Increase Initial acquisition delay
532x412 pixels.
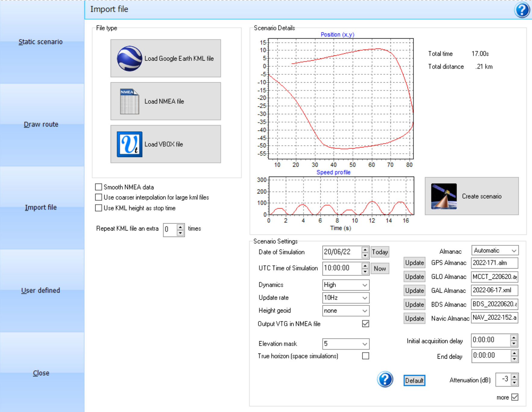click(514, 337)
